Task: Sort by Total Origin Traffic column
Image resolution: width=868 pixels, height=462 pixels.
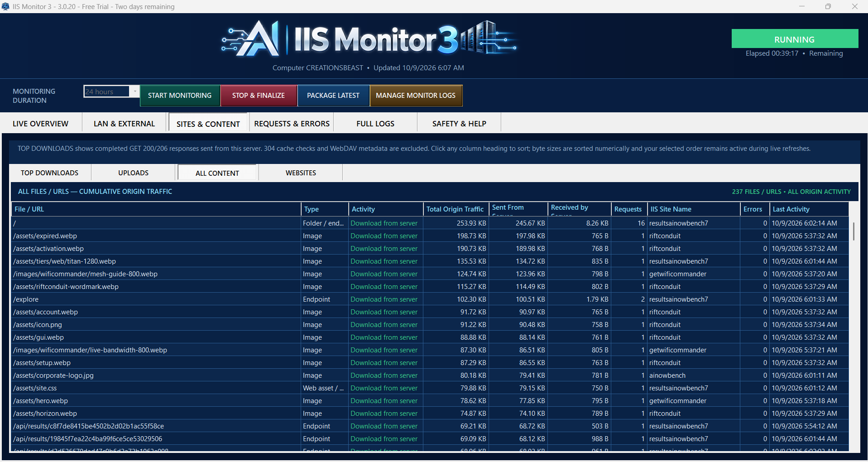Action: click(456, 209)
